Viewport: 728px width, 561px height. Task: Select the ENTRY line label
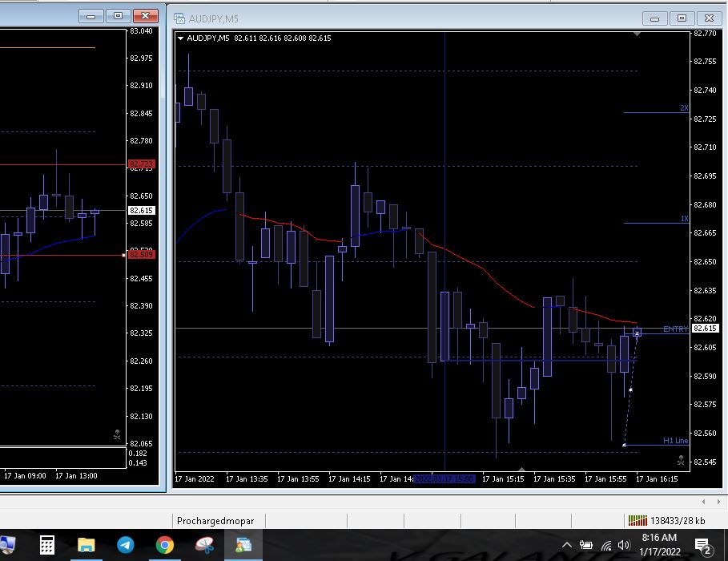click(x=675, y=329)
